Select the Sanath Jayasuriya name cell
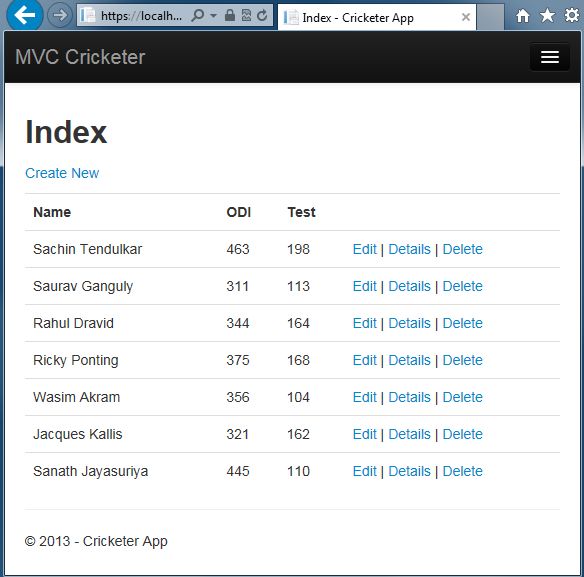 click(x=91, y=471)
